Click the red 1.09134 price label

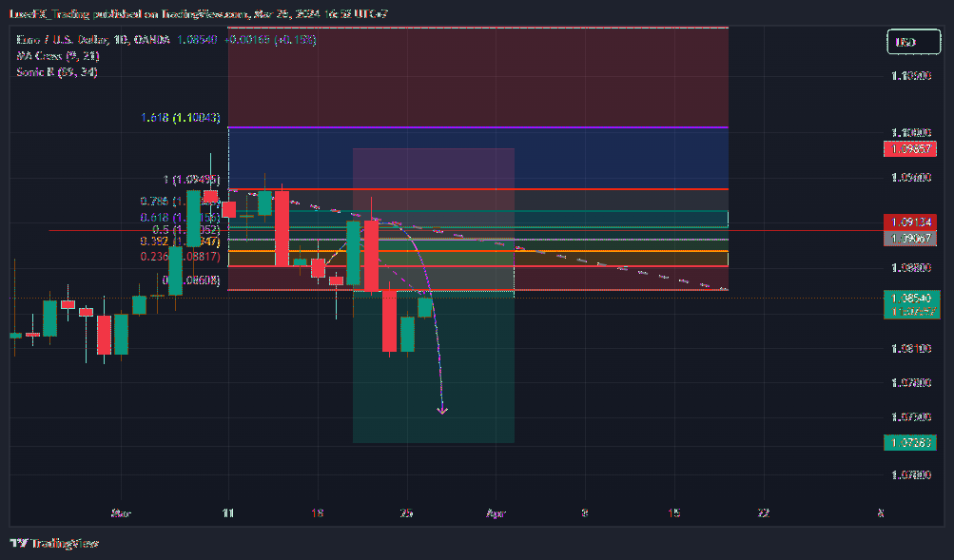point(910,222)
